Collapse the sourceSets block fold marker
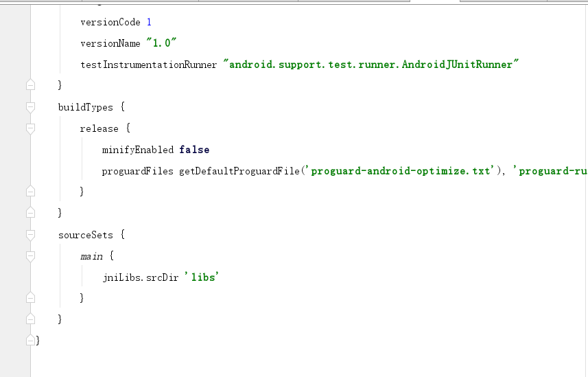 pyautogui.click(x=31, y=235)
